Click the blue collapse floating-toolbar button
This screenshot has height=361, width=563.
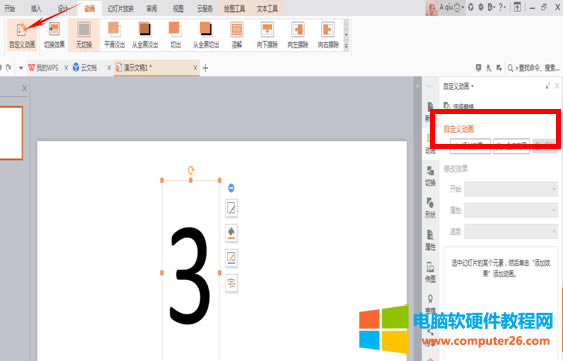(x=231, y=188)
